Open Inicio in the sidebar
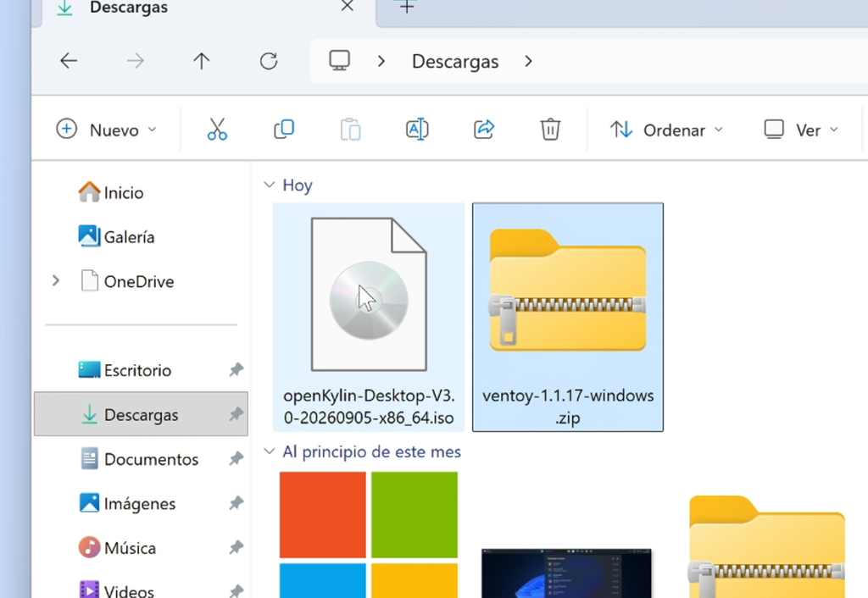The height and width of the screenshot is (598, 868). 142,192
